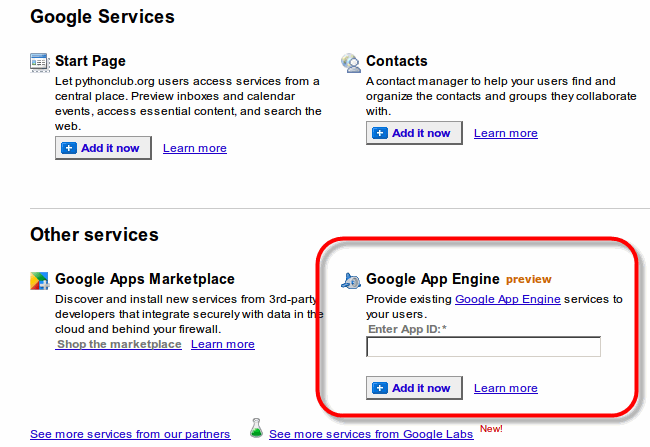Focus the Enter App ID text field
Viewport: 650px width, 447px height.
click(x=483, y=347)
